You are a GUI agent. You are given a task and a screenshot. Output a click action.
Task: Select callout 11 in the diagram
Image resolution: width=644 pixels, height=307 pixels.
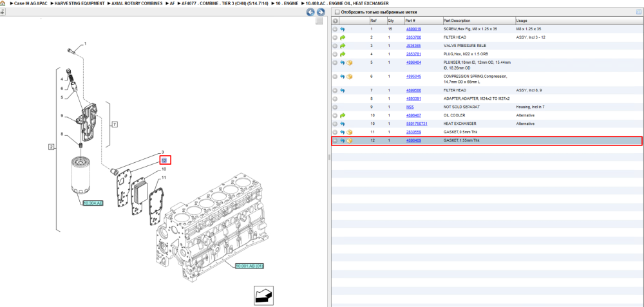point(164,178)
